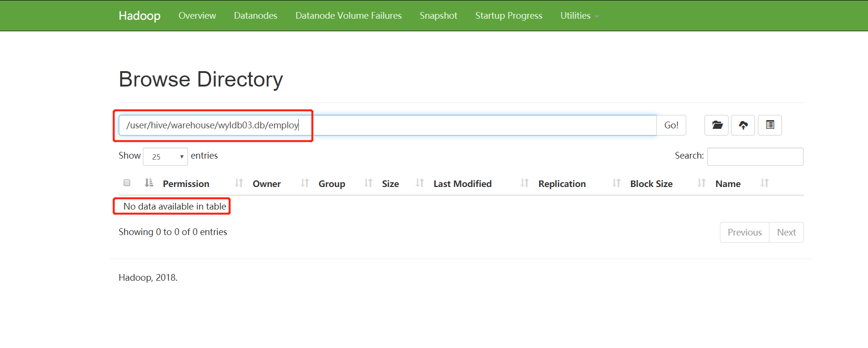Click the sort arrows before Name
Screen dimensions: 868x348
point(702,183)
